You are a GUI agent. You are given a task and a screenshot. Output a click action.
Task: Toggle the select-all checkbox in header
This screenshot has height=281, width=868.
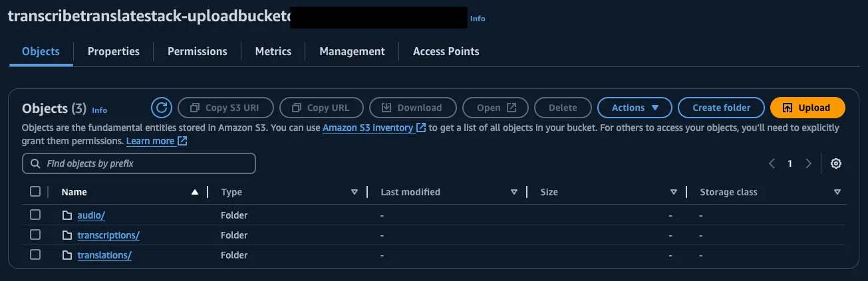click(x=35, y=191)
